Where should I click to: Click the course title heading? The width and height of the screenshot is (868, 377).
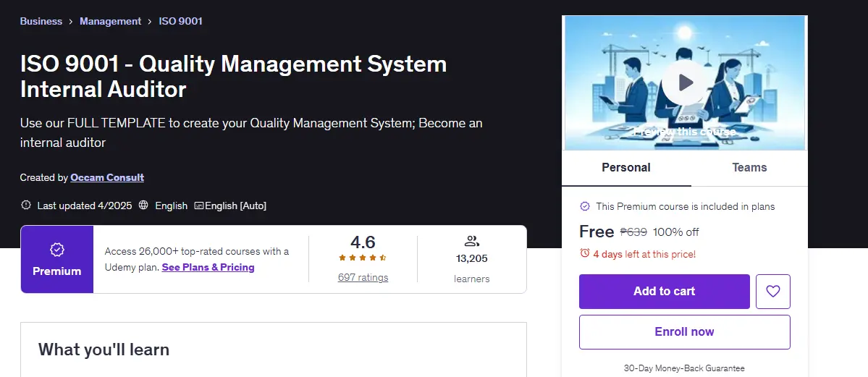click(233, 77)
